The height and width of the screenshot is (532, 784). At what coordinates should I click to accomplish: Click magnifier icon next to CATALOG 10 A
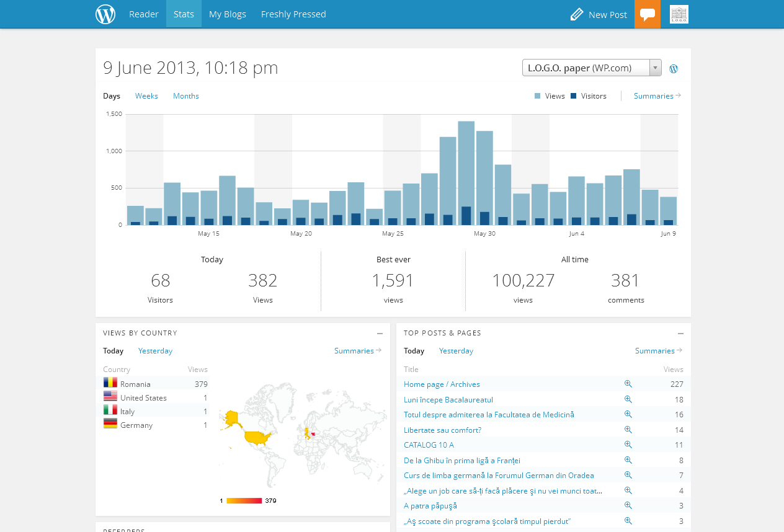(x=628, y=445)
